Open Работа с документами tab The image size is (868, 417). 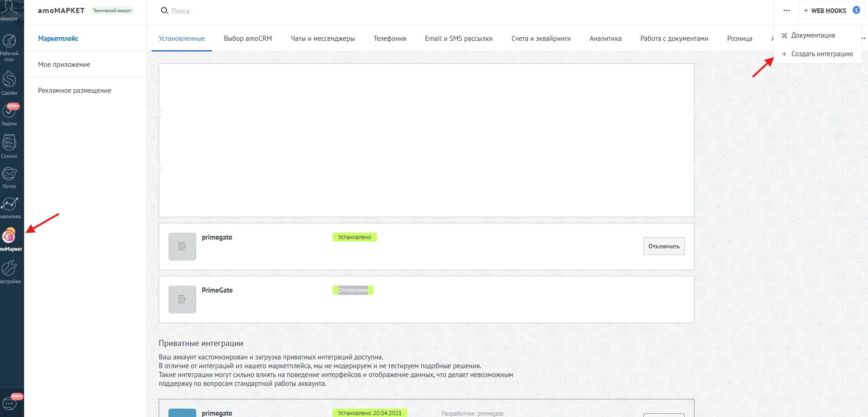click(x=674, y=39)
